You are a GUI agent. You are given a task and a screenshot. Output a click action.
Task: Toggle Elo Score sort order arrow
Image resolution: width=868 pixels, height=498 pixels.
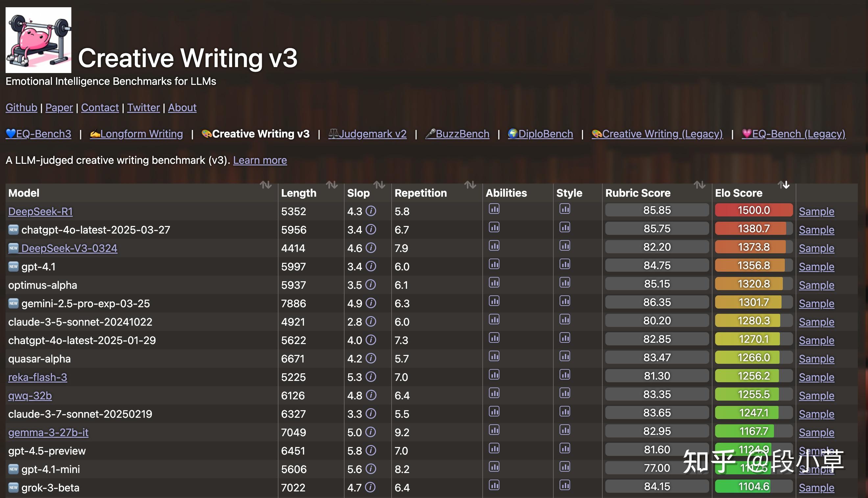tap(783, 185)
